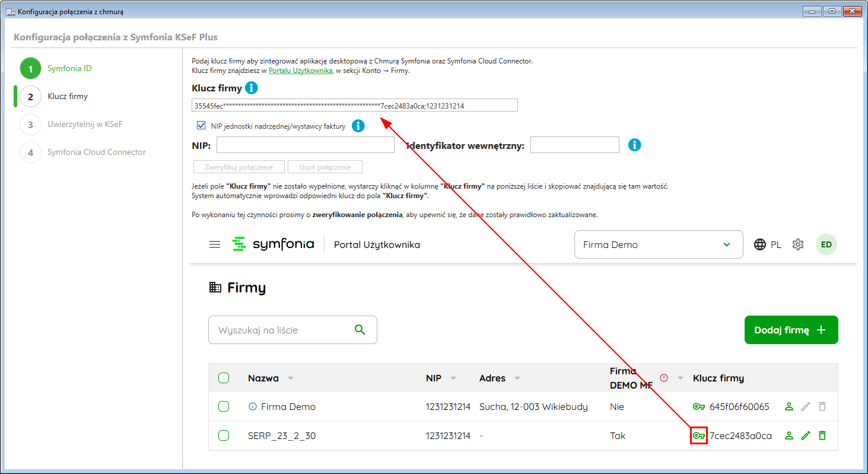The image size is (868, 474).
Task: Click the info icon before Firma Demo name
Action: click(253, 407)
